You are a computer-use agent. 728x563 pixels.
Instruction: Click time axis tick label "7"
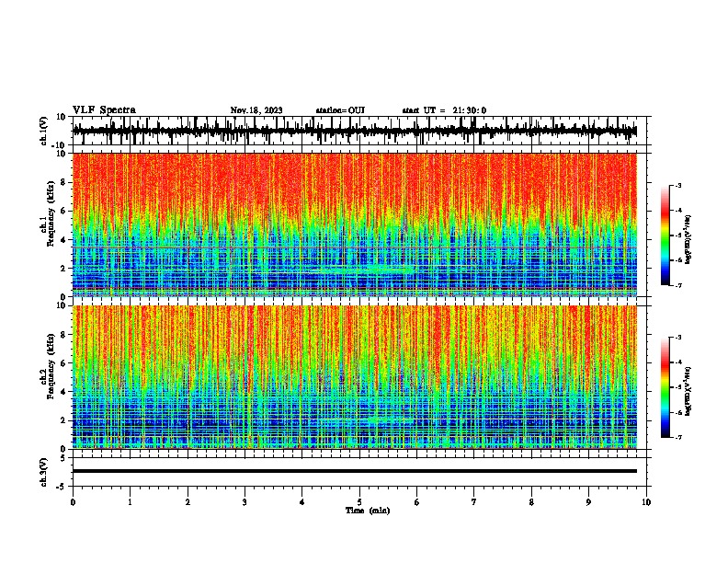point(474,501)
